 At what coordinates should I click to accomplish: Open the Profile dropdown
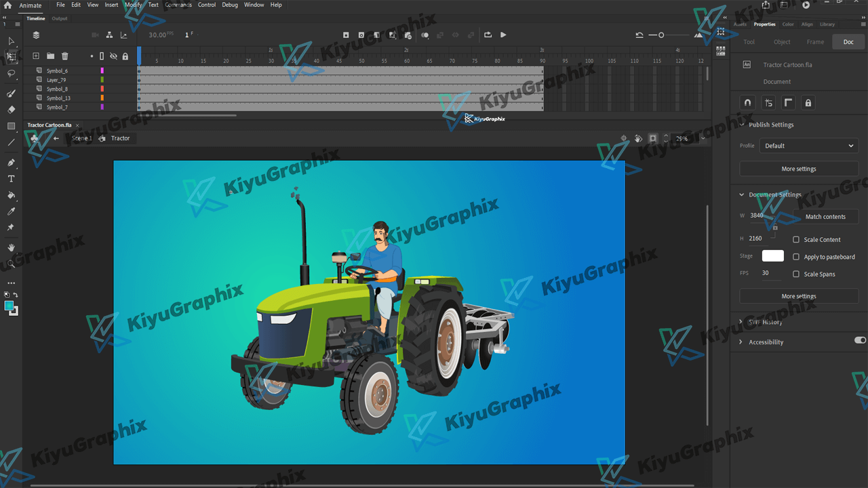coord(809,146)
